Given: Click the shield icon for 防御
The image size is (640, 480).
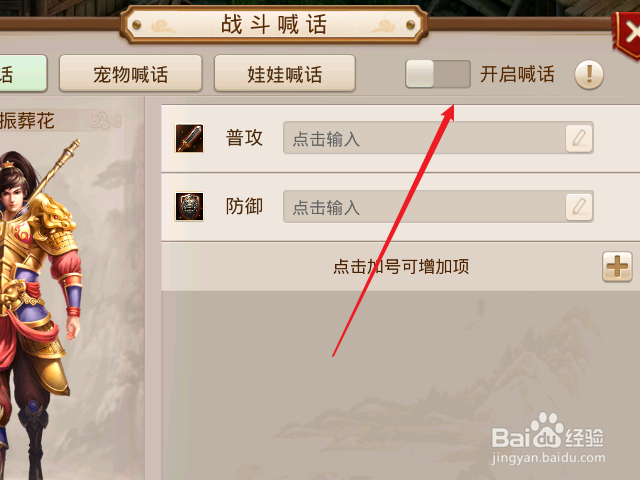Looking at the screenshot, I should coord(189,207).
